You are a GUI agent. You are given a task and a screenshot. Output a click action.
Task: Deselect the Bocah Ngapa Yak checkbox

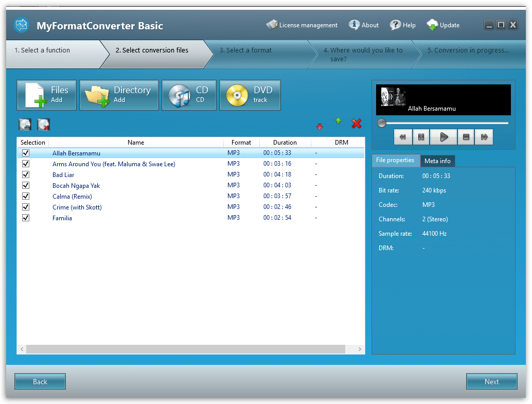26,186
